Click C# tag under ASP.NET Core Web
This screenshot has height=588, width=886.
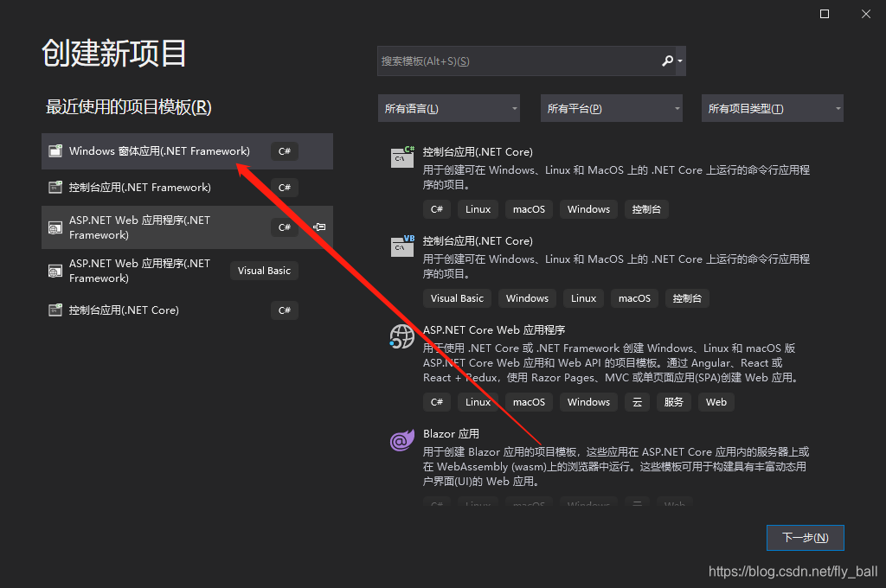pyautogui.click(x=437, y=402)
